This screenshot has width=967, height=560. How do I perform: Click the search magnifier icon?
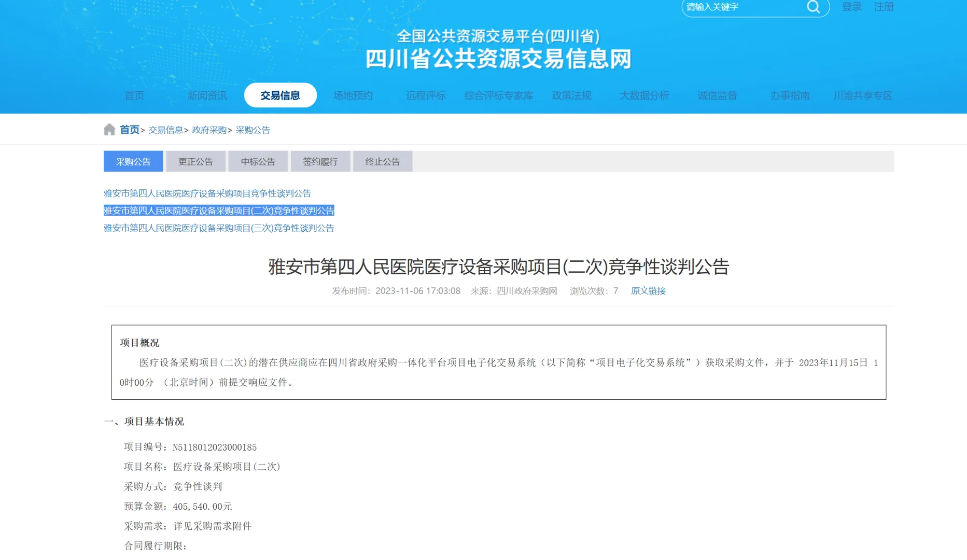(x=812, y=7)
